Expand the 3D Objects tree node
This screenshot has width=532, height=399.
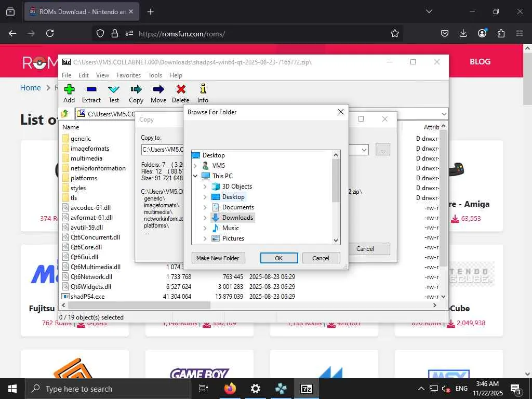tap(205, 187)
